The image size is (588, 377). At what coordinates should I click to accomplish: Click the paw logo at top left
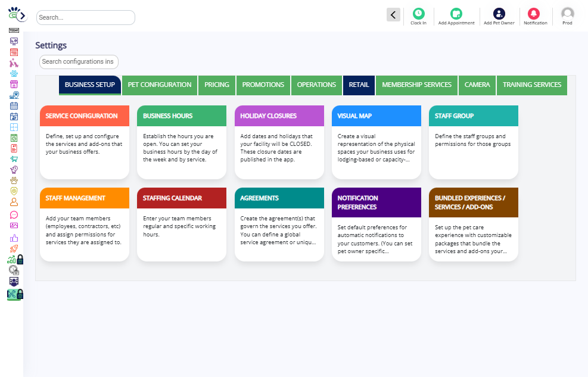(13, 13)
